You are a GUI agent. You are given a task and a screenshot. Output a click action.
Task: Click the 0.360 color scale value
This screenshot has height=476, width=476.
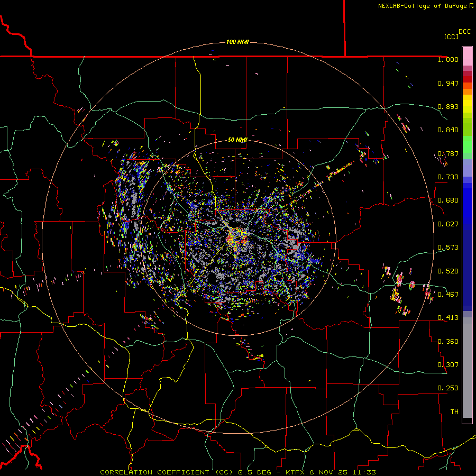point(448,342)
